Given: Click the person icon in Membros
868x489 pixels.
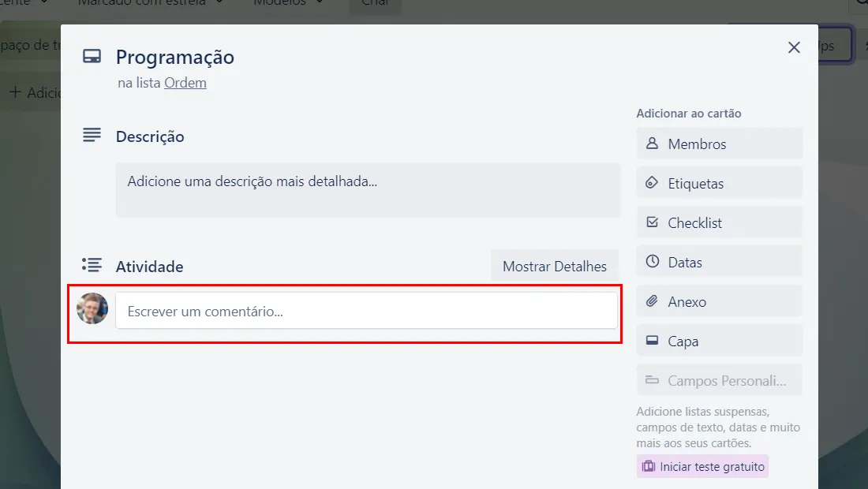Looking at the screenshot, I should click(652, 144).
